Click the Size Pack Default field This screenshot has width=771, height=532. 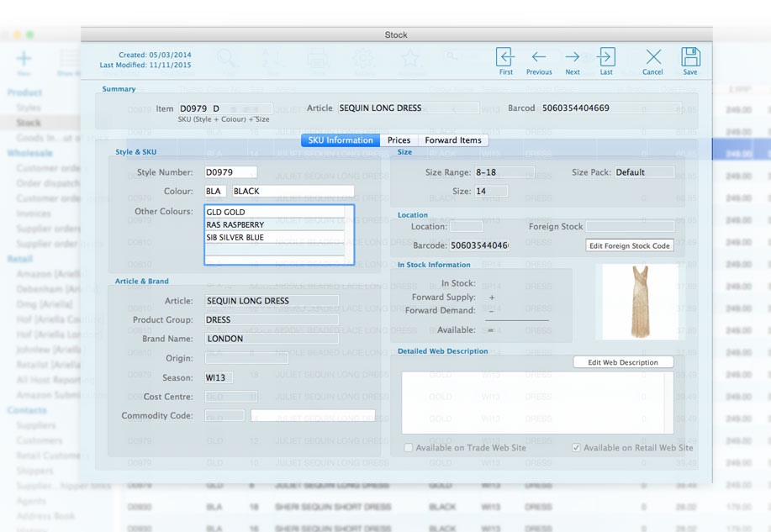[645, 172]
